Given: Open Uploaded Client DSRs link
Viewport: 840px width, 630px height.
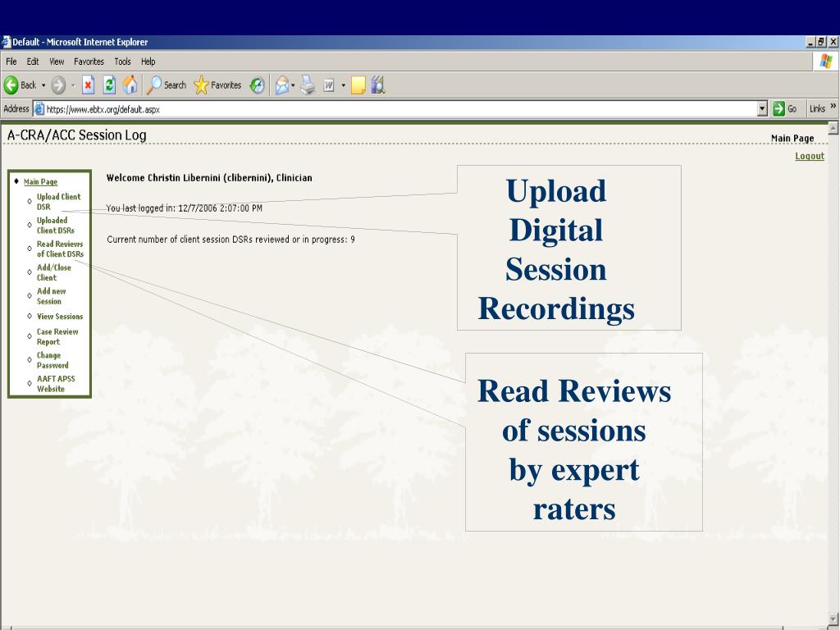Looking at the screenshot, I should (55, 225).
